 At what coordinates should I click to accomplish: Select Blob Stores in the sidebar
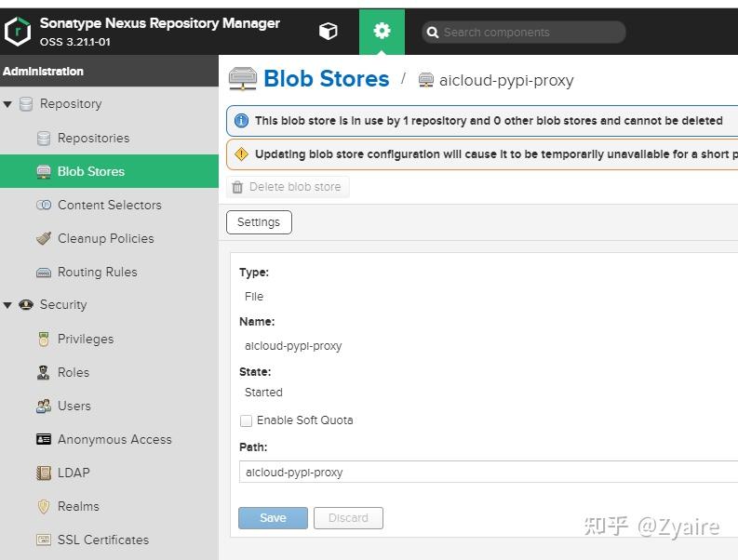pos(109,171)
